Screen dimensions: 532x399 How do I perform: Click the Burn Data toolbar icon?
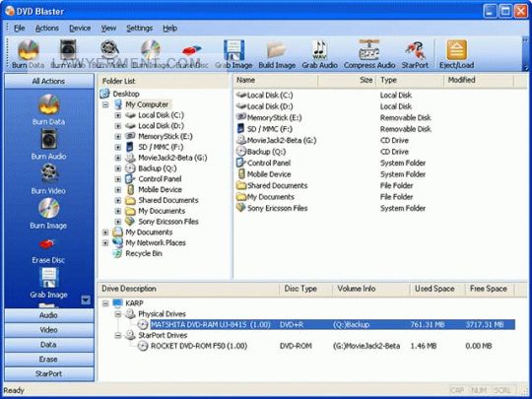pyautogui.click(x=29, y=50)
